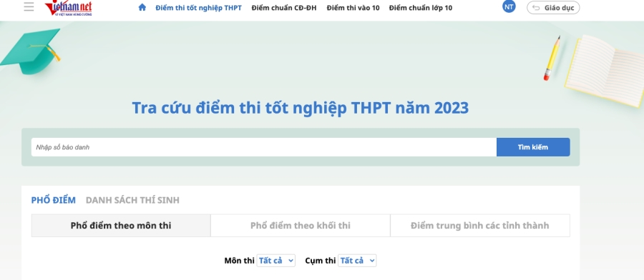Click the Tìm kiếm search button

pos(533,147)
